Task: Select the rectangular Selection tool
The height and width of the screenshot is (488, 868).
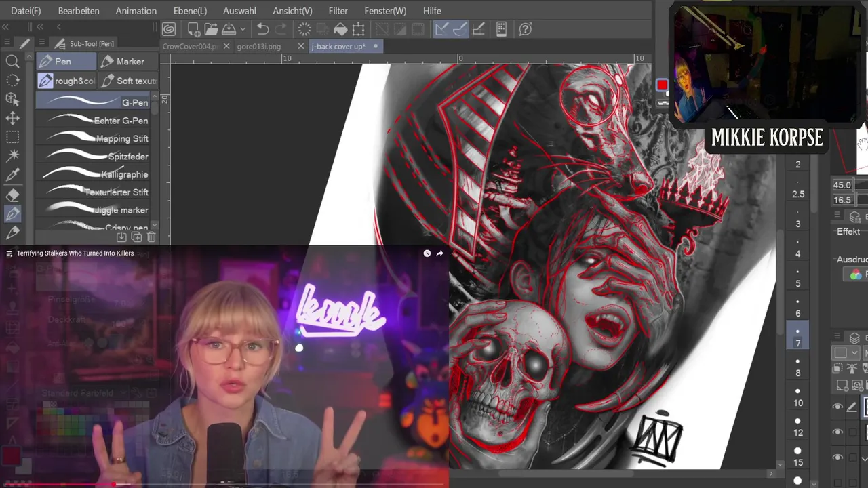Action: coord(12,138)
